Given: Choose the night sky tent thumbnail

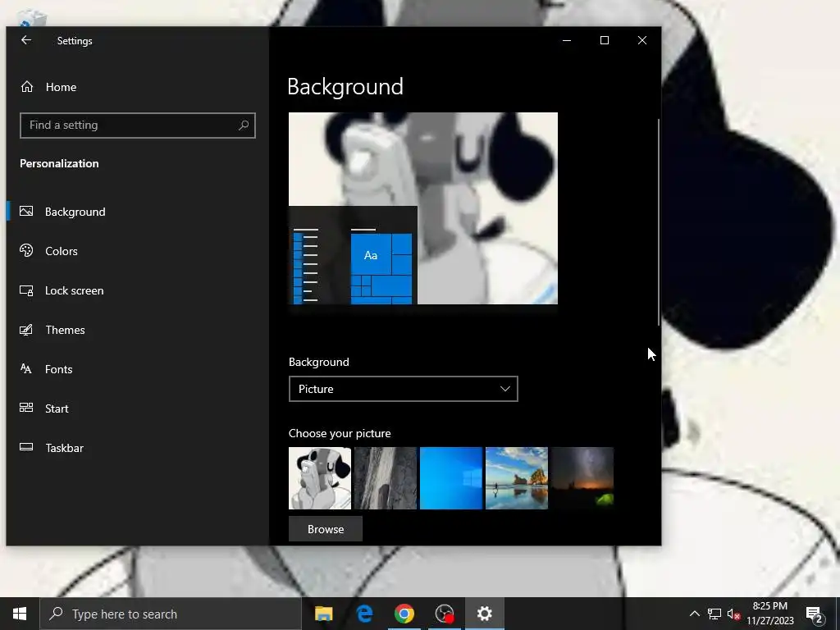Looking at the screenshot, I should [x=582, y=478].
